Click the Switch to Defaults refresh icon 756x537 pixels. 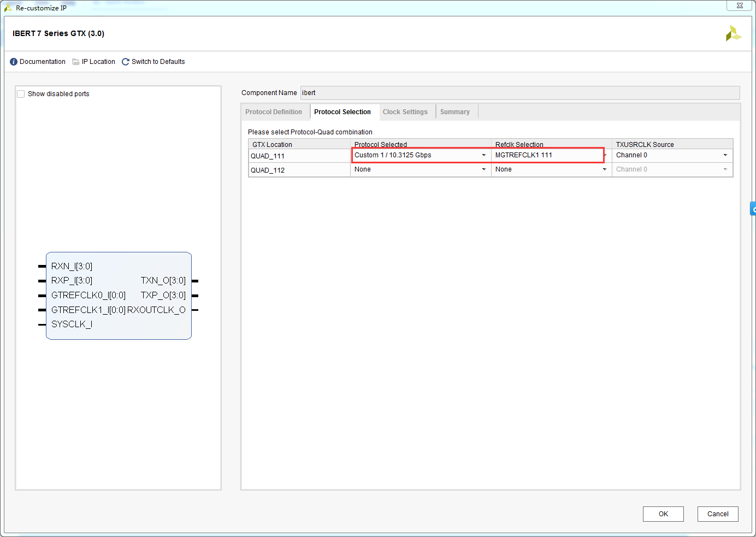(126, 62)
